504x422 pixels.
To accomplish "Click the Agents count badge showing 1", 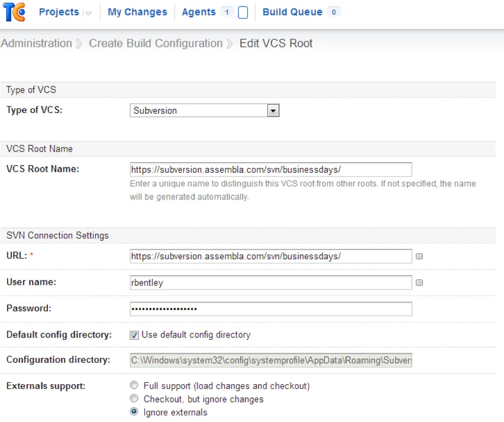I will 227,12.
